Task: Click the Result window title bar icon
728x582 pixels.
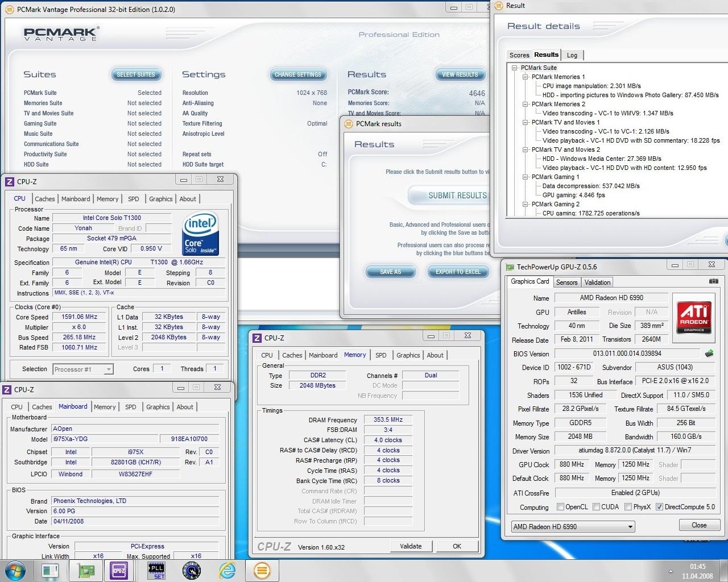Action: coord(498,6)
